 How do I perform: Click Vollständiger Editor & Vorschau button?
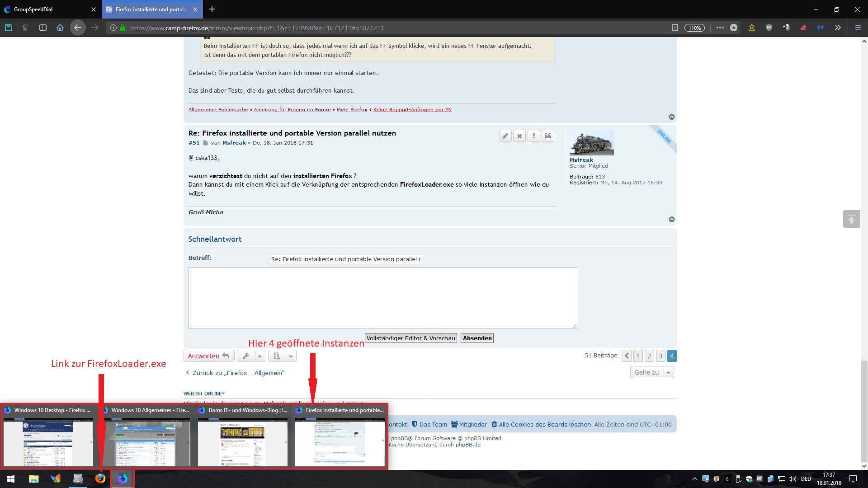[x=410, y=338]
